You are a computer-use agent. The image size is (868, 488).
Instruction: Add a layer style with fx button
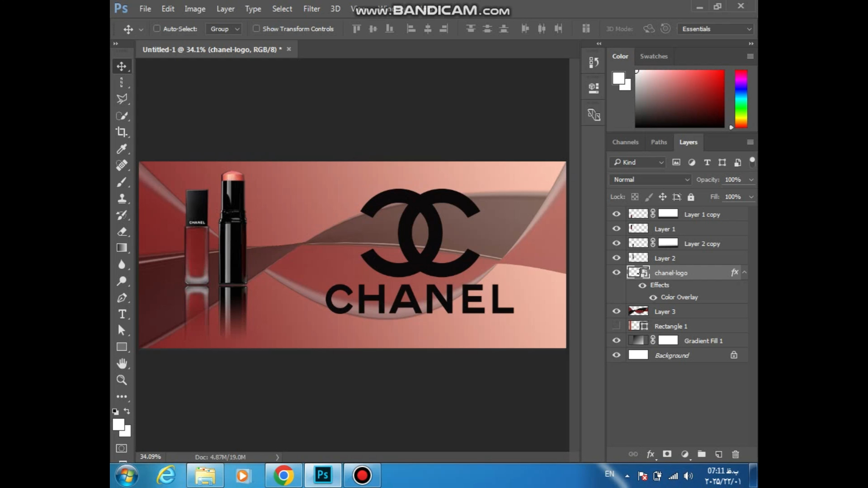651,454
